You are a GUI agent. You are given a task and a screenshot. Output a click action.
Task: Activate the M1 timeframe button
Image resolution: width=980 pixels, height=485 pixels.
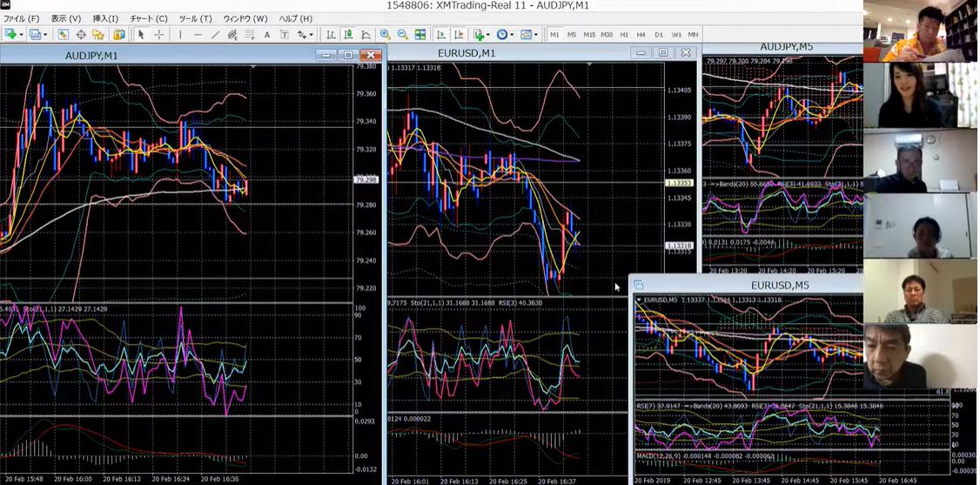pyautogui.click(x=554, y=34)
